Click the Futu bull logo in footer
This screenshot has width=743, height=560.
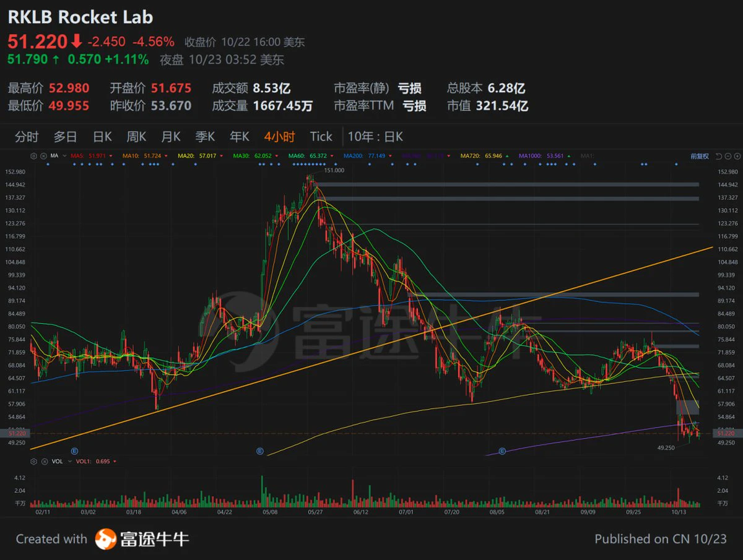coord(106,539)
